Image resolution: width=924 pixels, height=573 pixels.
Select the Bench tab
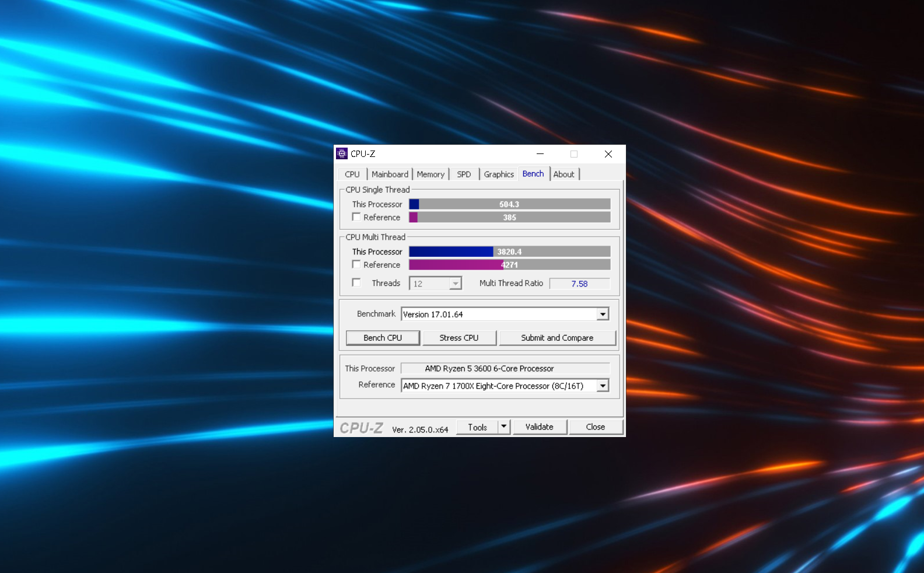[x=533, y=174]
